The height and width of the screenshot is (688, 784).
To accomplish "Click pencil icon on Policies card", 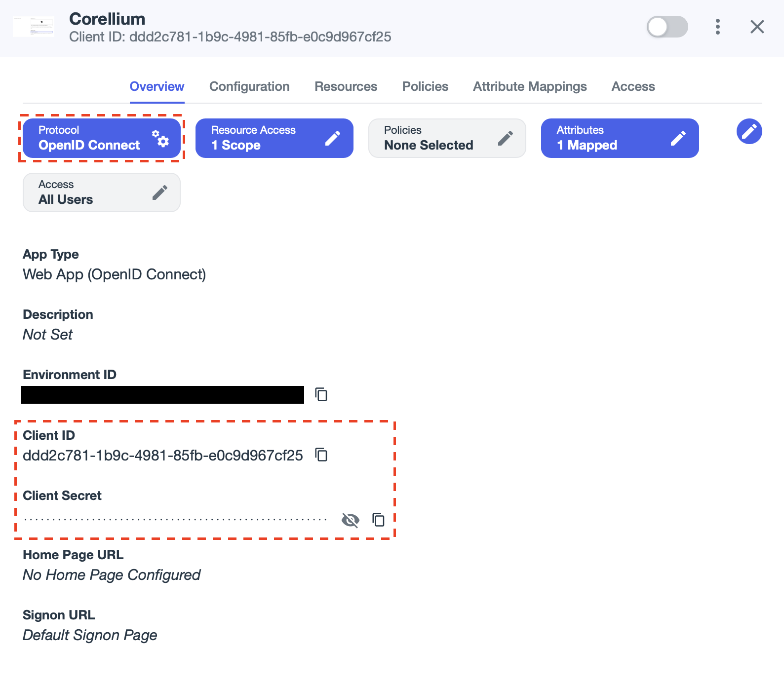I will [x=506, y=138].
